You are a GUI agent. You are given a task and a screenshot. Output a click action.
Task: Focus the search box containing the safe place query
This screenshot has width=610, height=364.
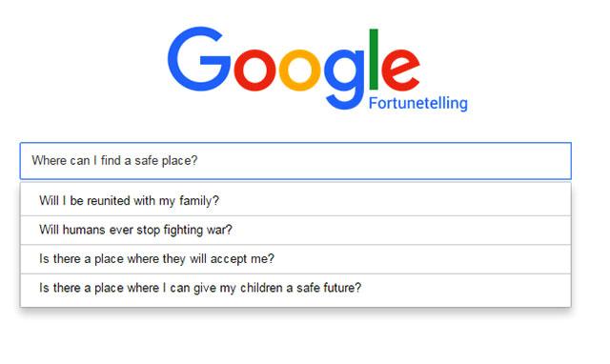295,161
